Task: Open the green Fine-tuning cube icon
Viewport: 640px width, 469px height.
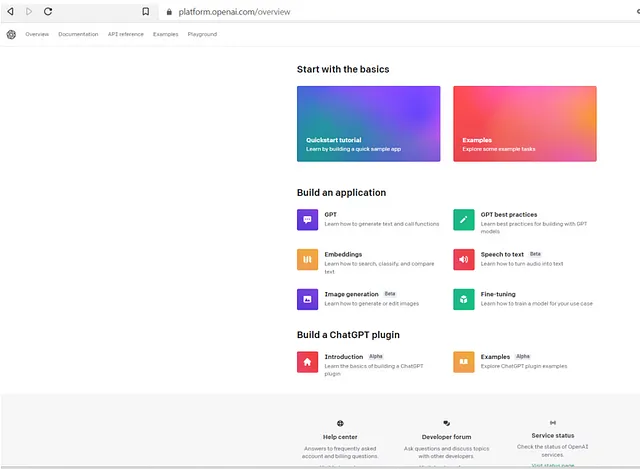Action: 464,299
